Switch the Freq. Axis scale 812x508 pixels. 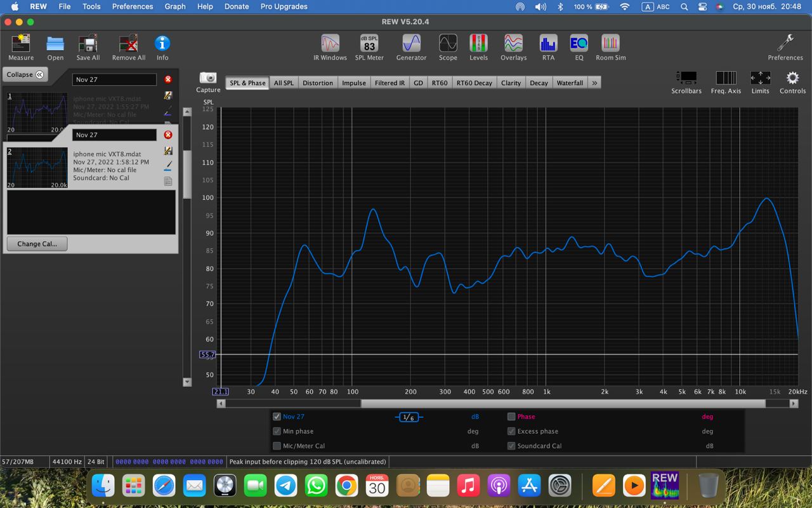(726, 77)
